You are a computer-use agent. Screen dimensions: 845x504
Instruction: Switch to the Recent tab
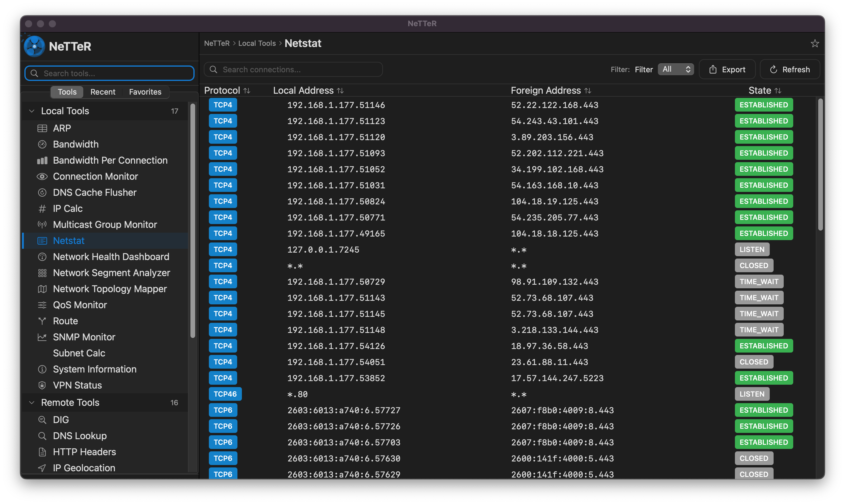103,92
